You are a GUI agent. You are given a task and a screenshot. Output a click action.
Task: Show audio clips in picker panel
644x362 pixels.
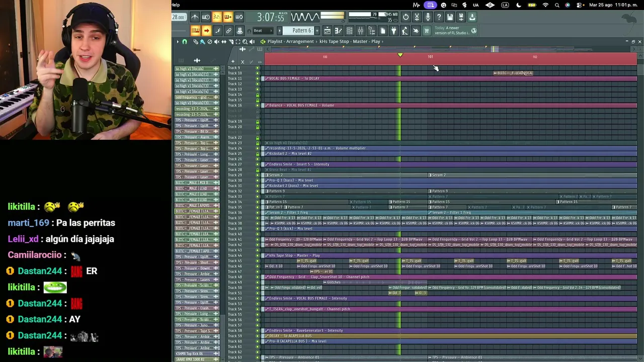[x=197, y=60]
